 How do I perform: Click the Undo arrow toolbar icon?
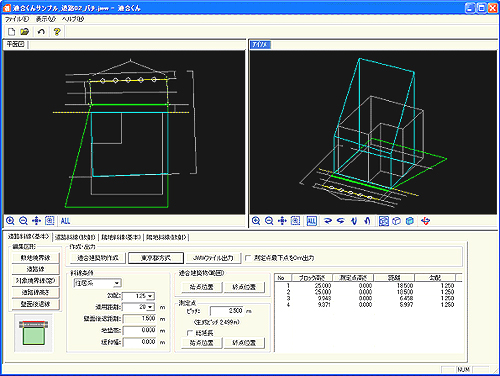pos(41,32)
